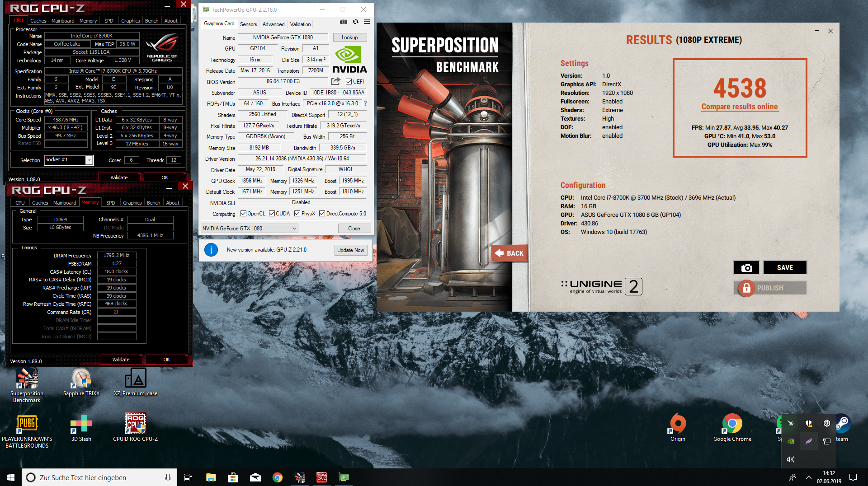Open GPU selection dropdown in GPU-Z
The height and width of the screenshot is (486, 868).
pyautogui.click(x=249, y=229)
